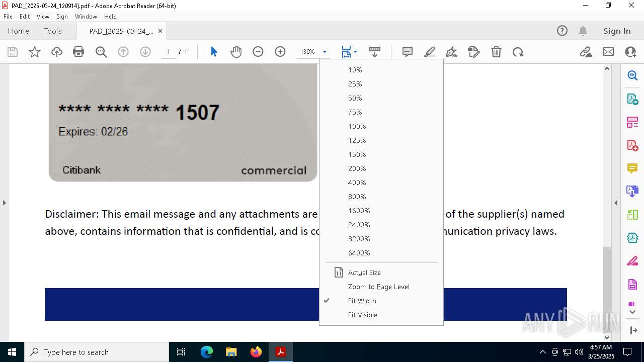Open Export PDF tool in right pane
The image size is (644, 362).
point(632,99)
